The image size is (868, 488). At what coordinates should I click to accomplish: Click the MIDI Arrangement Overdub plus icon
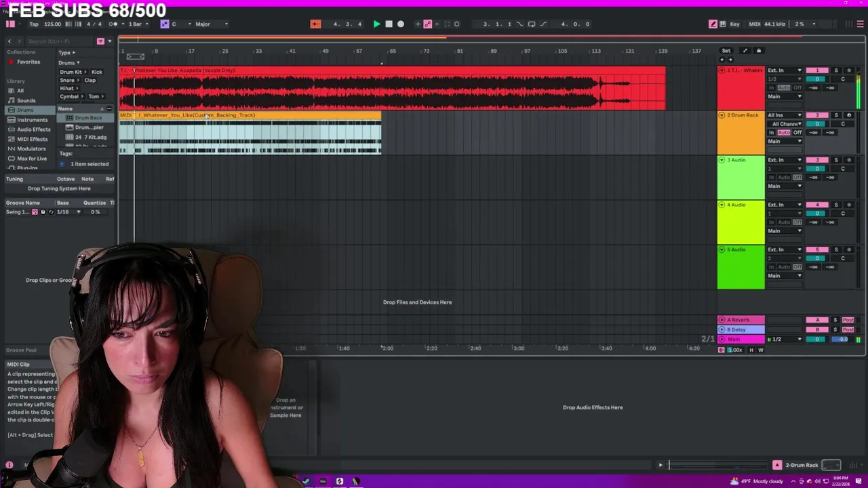tap(418, 24)
